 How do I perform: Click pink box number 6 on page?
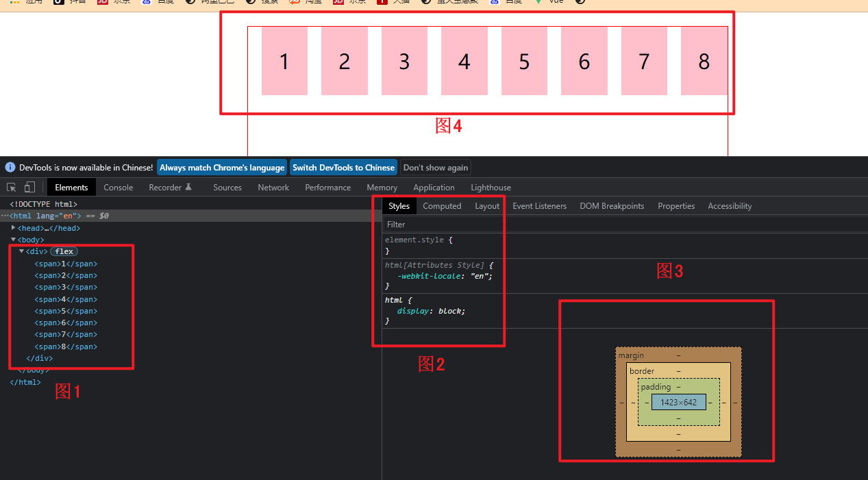584,61
